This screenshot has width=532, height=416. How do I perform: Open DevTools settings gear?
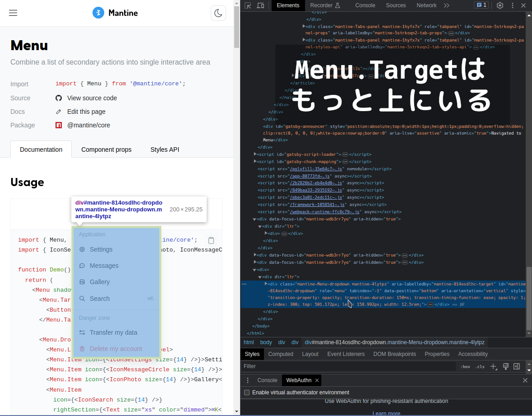point(500,5)
